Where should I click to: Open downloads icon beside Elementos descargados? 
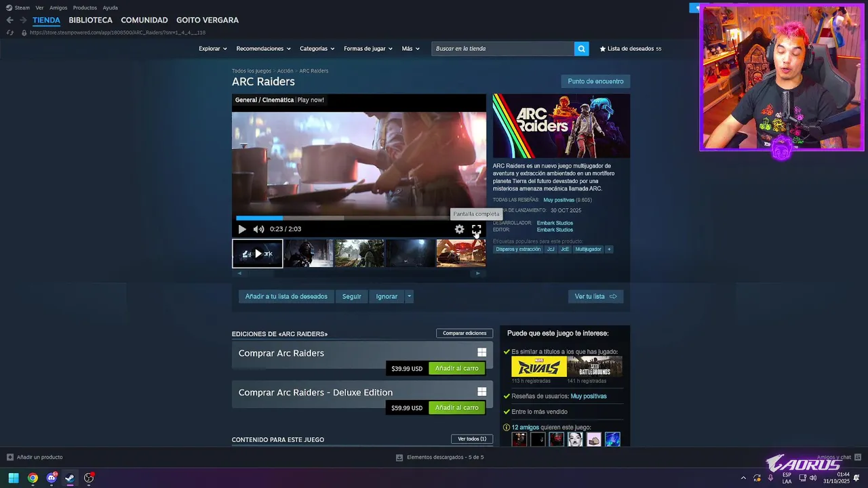pos(399,457)
